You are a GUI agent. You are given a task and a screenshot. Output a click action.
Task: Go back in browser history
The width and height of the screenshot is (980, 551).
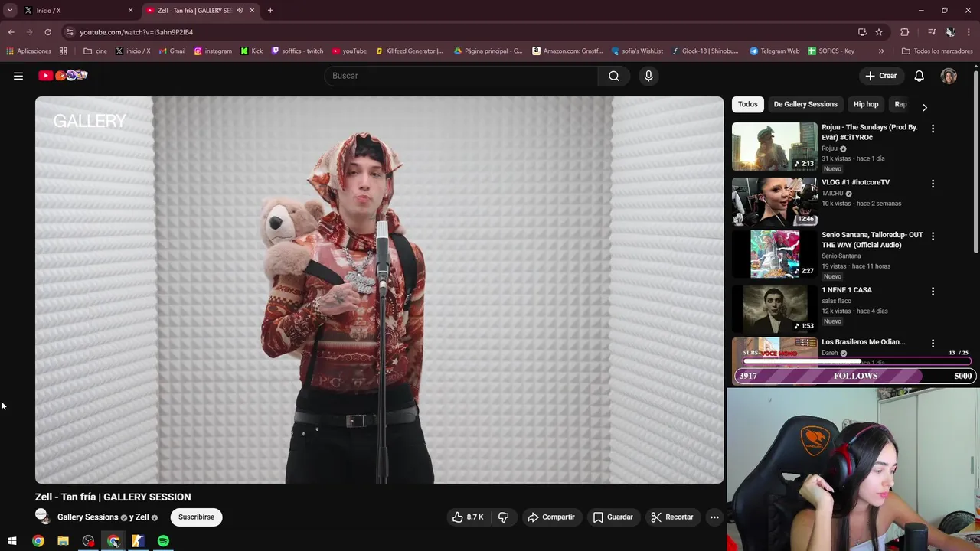(x=11, y=32)
